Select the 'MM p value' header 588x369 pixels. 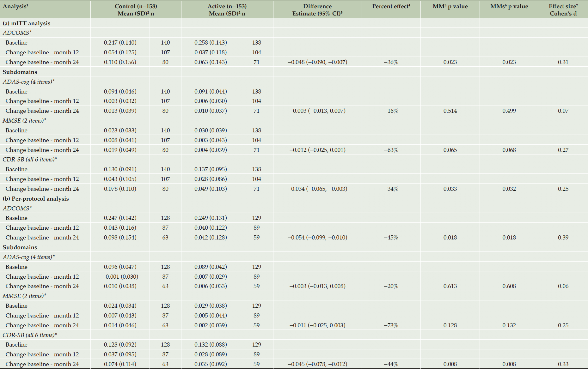450,6
